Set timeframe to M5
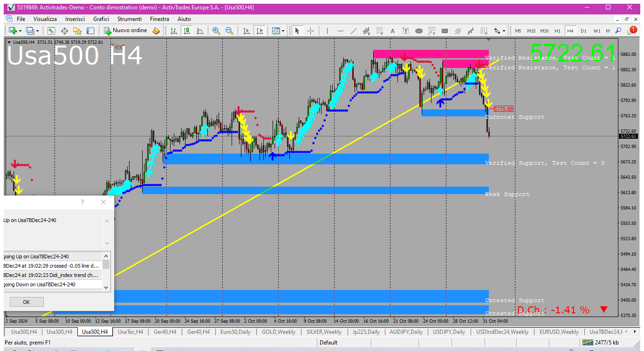The height and width of the screenshot is (351, 644). [518, 31]
